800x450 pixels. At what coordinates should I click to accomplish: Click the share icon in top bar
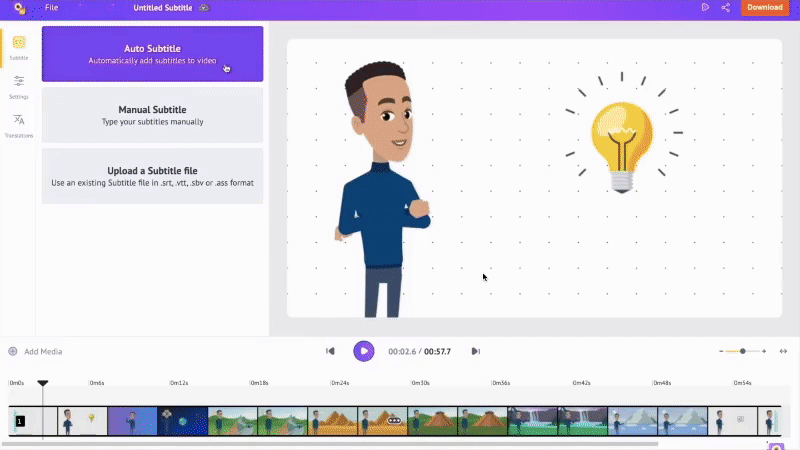click(x=725, y=7)
